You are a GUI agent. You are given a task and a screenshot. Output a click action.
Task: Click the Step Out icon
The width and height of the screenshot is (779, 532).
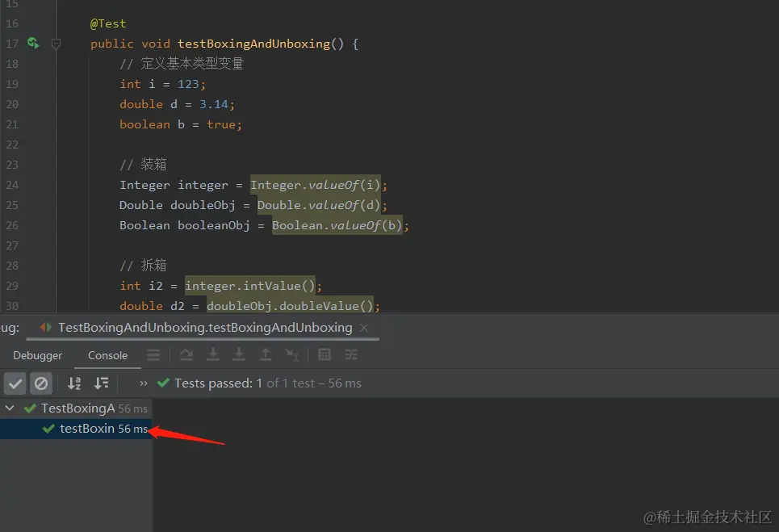(266, 354)
